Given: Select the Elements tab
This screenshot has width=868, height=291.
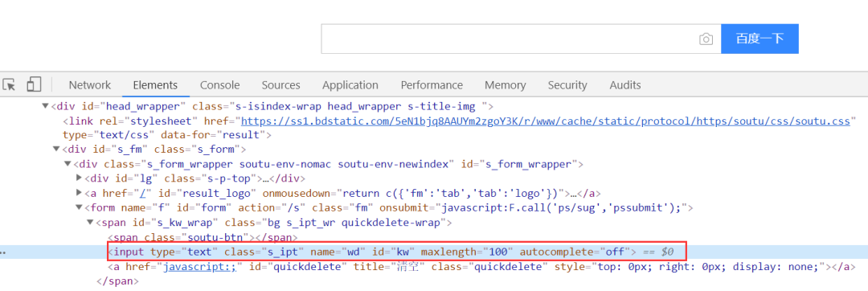Looking at the screenshot, I should coord(155,85).
